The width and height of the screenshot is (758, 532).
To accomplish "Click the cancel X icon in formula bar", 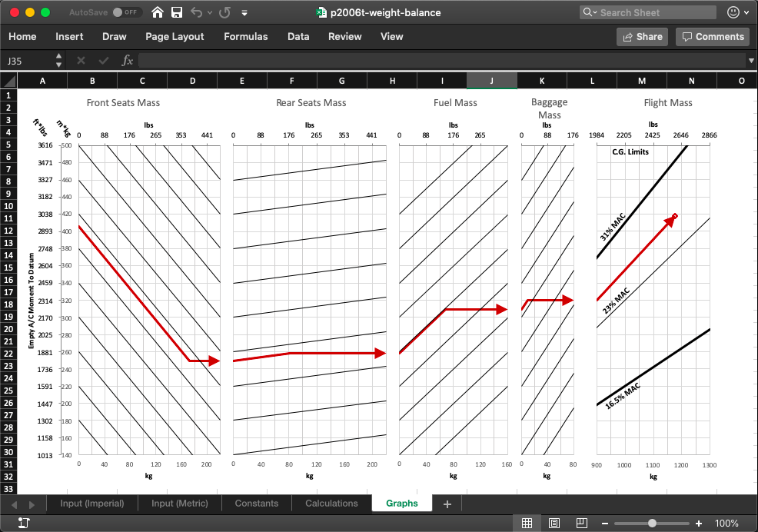I will [x=81, y=61].
